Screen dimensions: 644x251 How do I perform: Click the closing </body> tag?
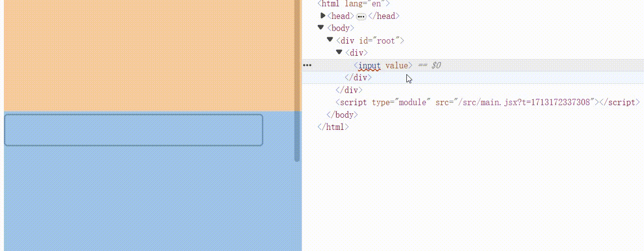coord(342,115)
